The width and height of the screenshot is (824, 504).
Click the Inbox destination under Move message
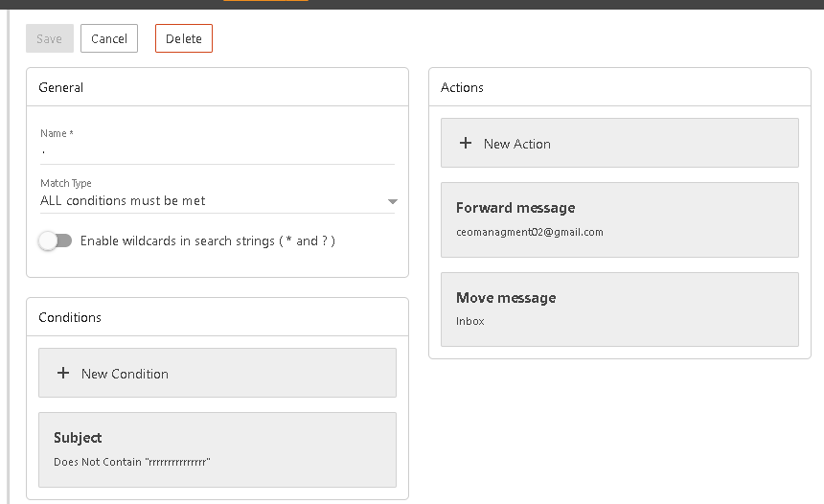coord(469,322)
